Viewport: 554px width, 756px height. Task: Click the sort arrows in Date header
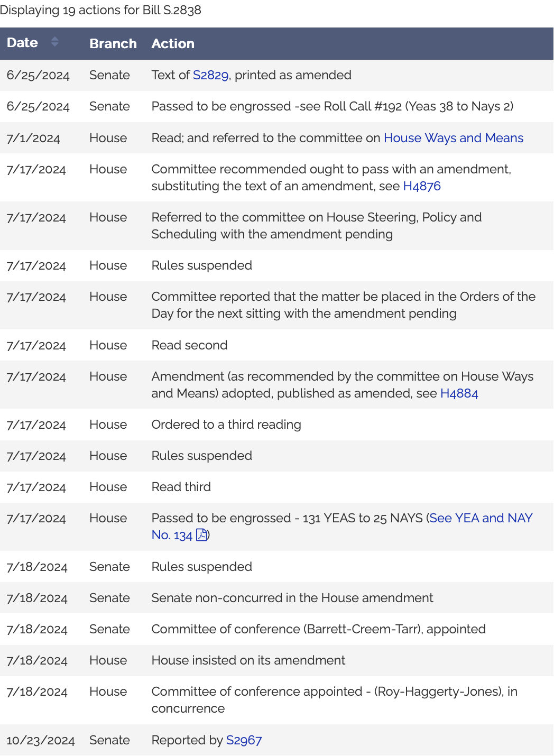pyautogui.click(x=54, y=42)
